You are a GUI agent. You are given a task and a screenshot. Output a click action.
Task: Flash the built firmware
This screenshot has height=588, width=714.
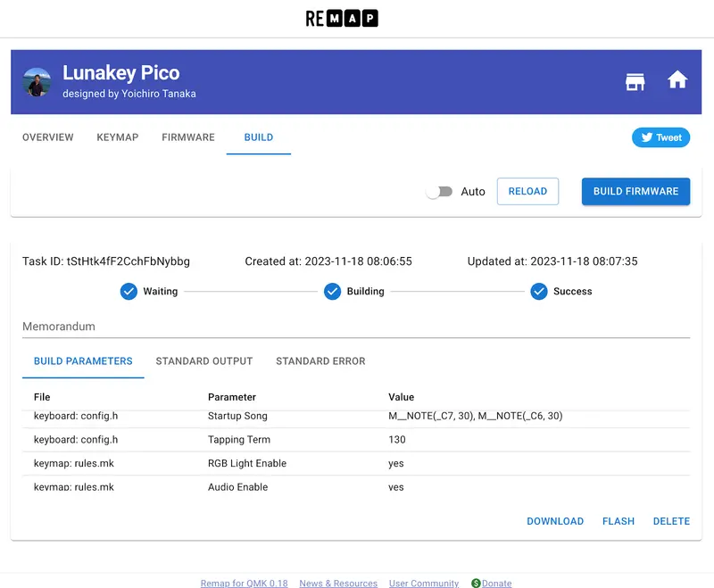pos(618,521)
